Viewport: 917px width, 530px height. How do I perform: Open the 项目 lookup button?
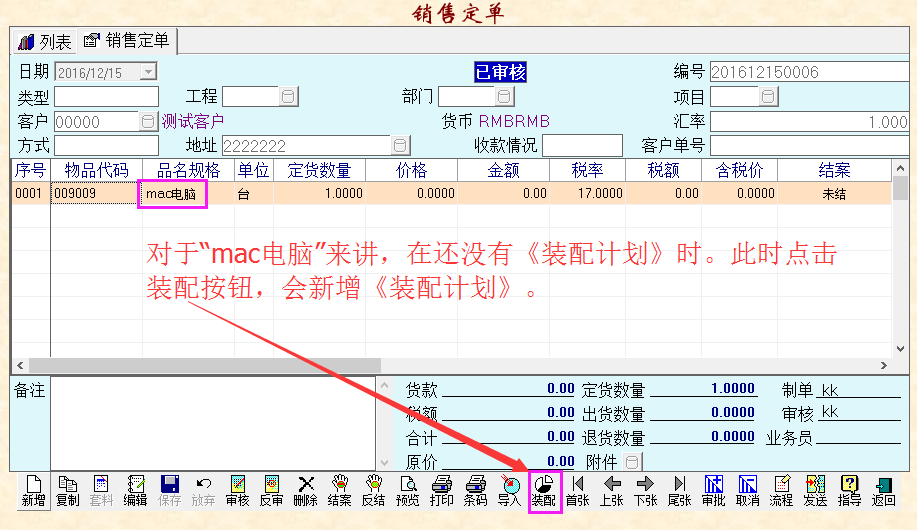click(768, 97)
